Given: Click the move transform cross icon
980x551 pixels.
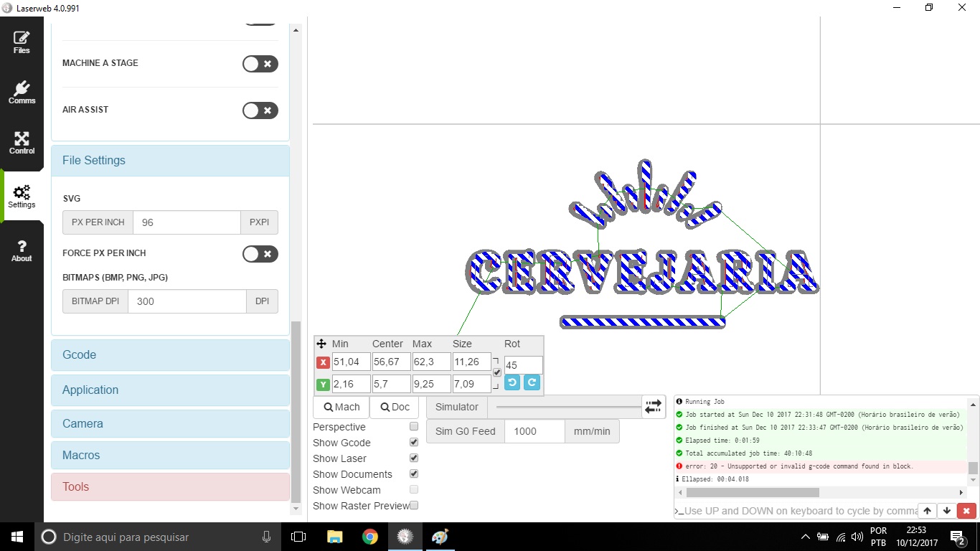Looking at the screenshot, I should click(321, 344).
